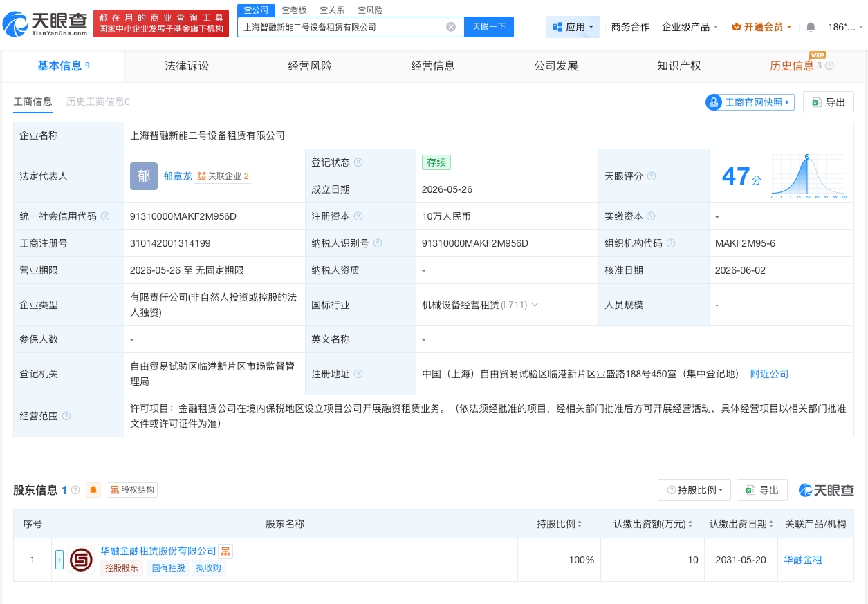
Task: Open 华融金融租赁股份有限公司 shareholder link
Action: click(158, 551)
